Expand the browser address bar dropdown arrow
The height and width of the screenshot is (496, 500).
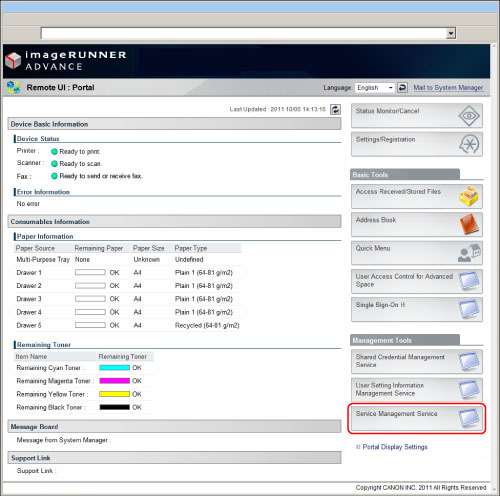tap(451, 33)
